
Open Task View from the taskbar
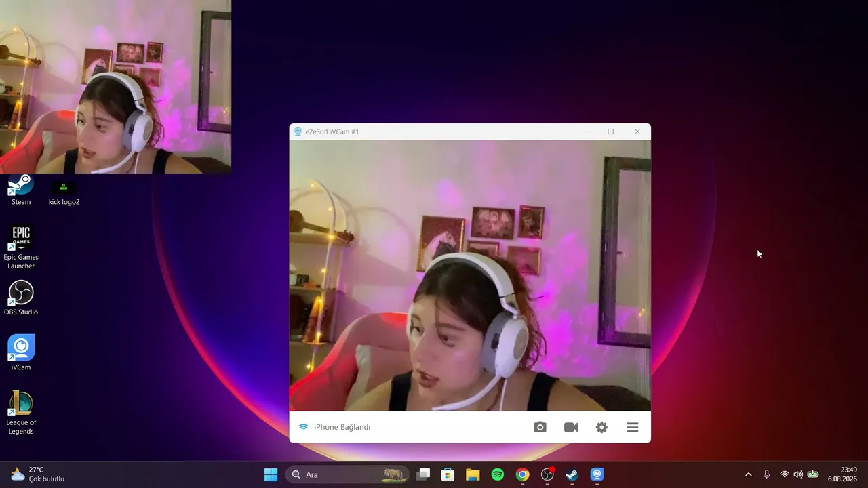tap(423, 474)
